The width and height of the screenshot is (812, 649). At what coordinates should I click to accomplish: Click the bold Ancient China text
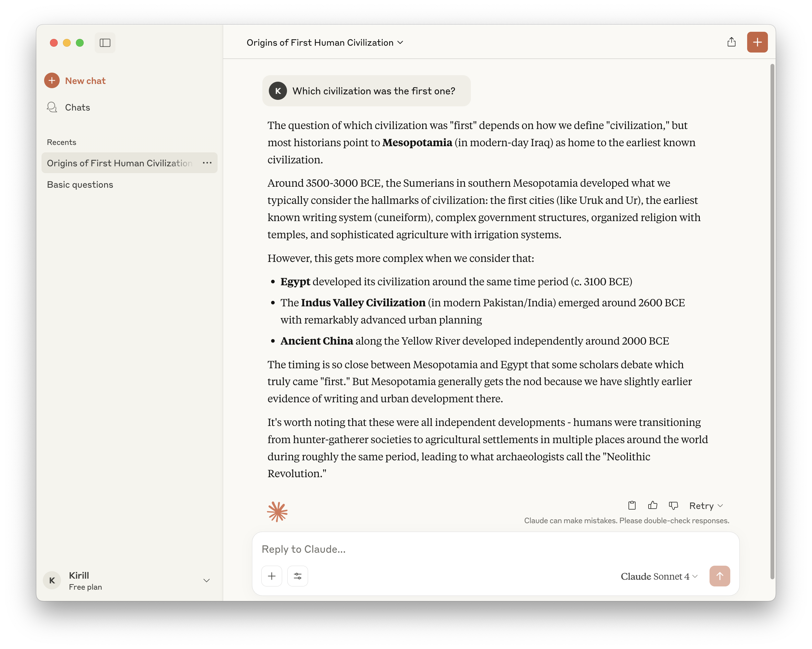tap(316, 341)
